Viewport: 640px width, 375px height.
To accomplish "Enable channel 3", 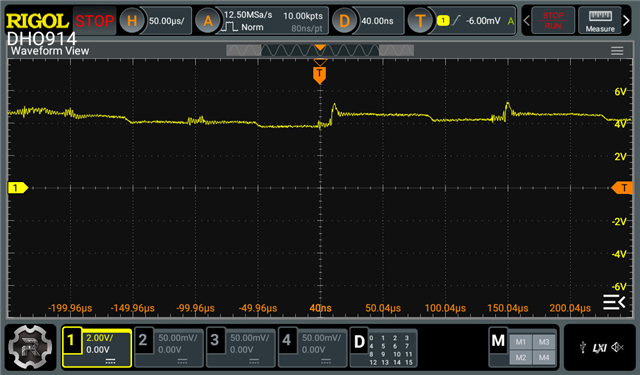I will 241,348.
